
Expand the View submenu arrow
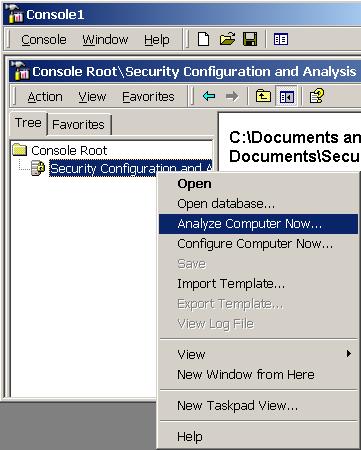tap(349, 354)
